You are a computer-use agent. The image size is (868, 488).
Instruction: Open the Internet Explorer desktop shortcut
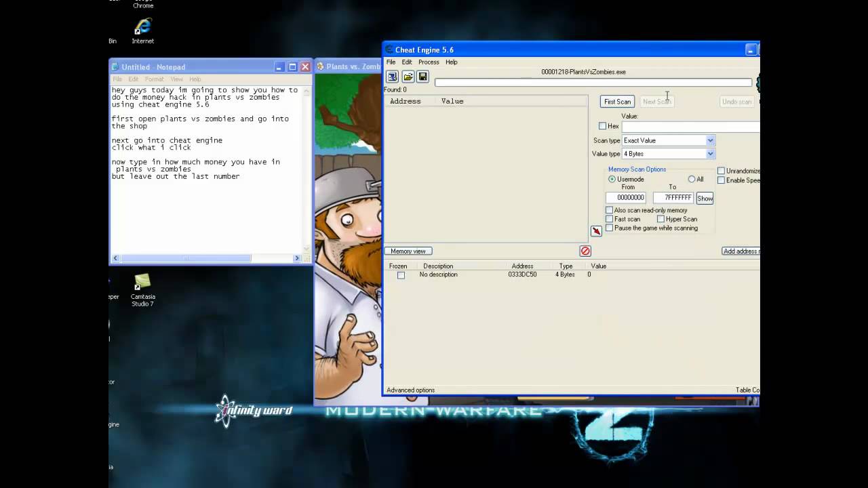click(142, 31)
